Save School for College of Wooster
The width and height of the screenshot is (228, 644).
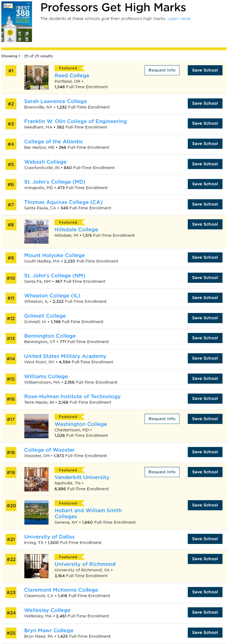coord(205,452)
